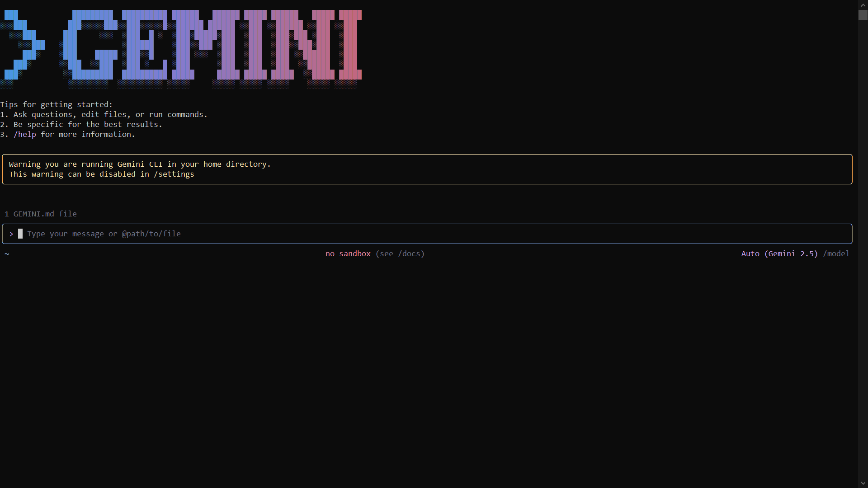Click Auto (Gemini 2.5) model indicator
The height and width of the screenshot is (488, 868).
(779, 253)
